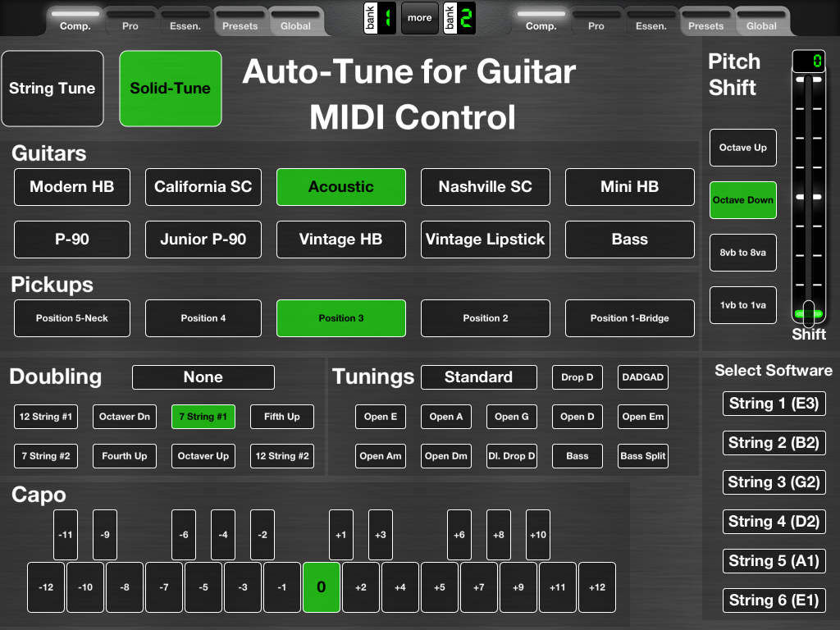Select the Junior P-90 guitar
Screen dimensions: 840x630
(x=203, y=240)
